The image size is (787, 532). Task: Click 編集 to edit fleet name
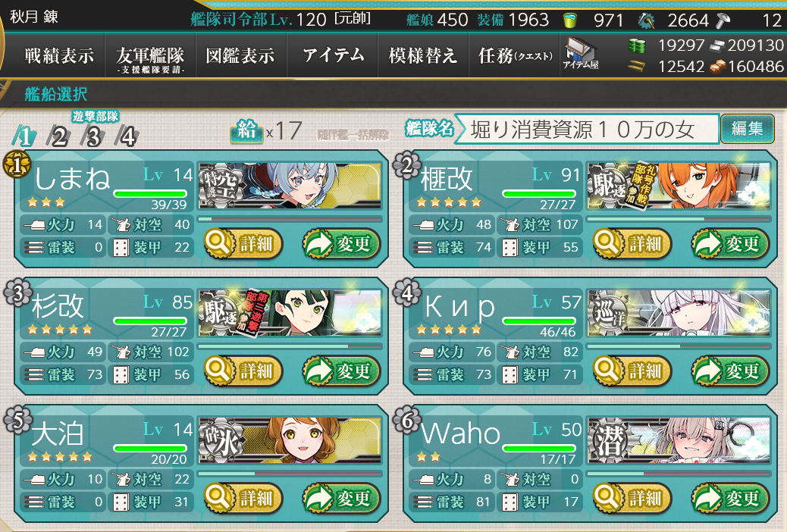pos(748,129)
